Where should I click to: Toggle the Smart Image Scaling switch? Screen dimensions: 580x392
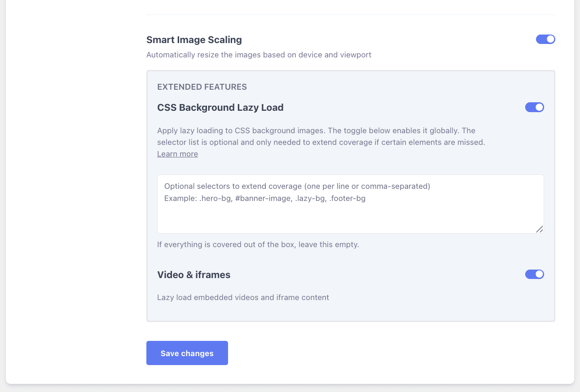point(545,39)
